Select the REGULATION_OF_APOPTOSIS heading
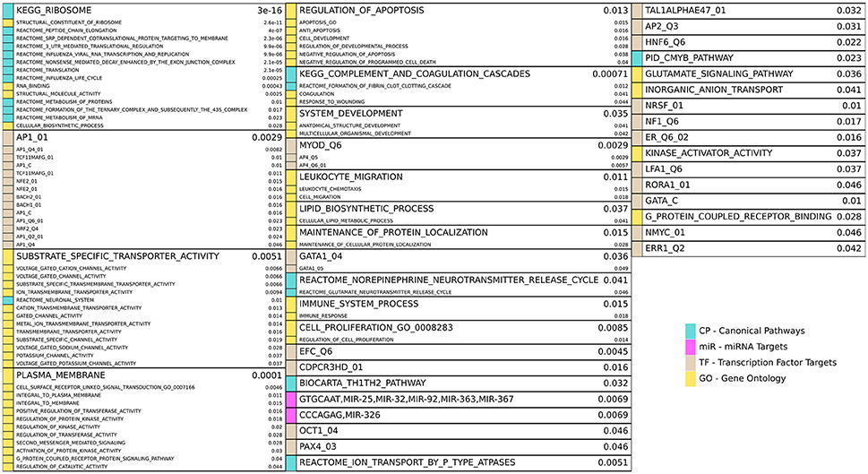Screen dimensions: 868x474 point(362,11)
